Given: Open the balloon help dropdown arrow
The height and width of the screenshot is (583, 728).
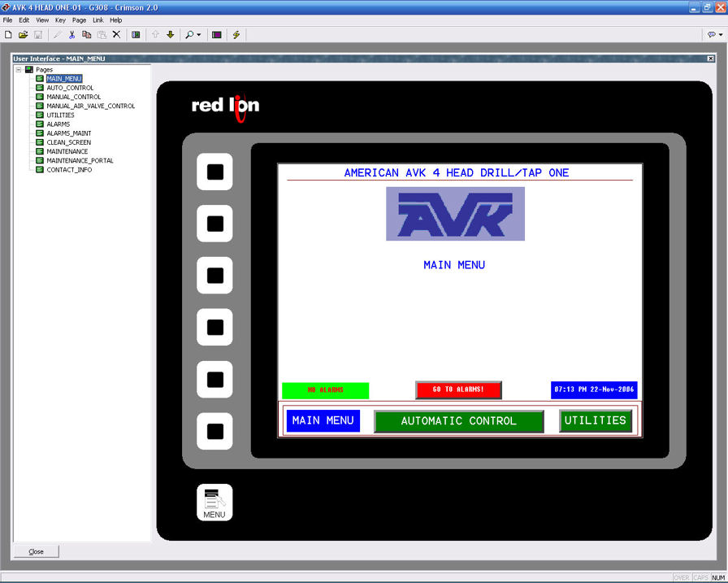Looking at the screenshot, I should [721, 35].
